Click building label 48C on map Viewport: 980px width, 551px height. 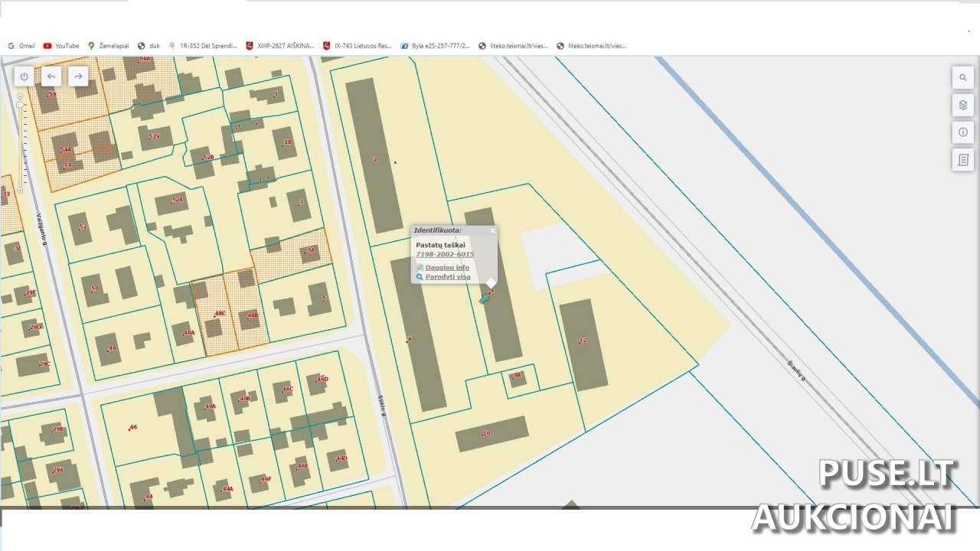(x=220, y=314)
